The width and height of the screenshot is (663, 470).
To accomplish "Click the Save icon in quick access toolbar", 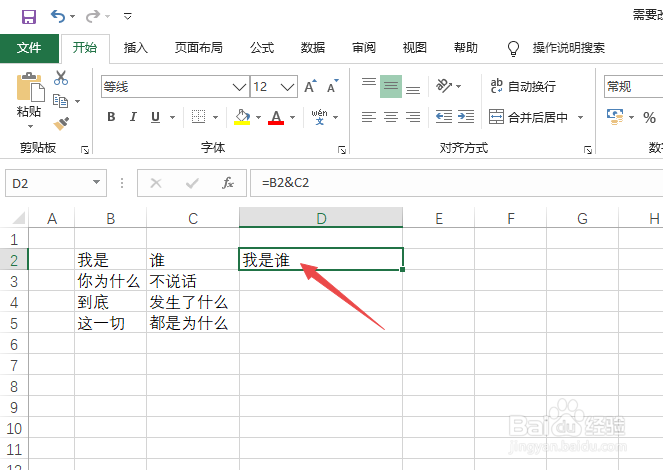I will point(29,16).
